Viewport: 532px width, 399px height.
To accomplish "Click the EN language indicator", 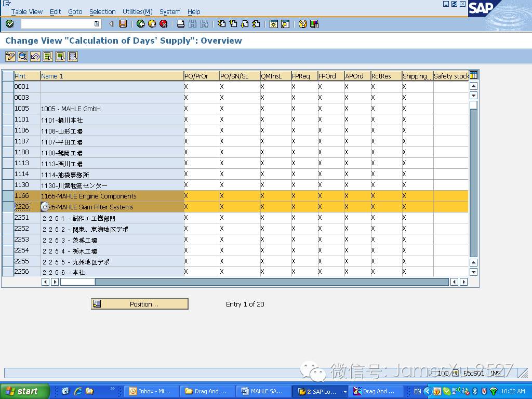I will click(x=417, y=391).
